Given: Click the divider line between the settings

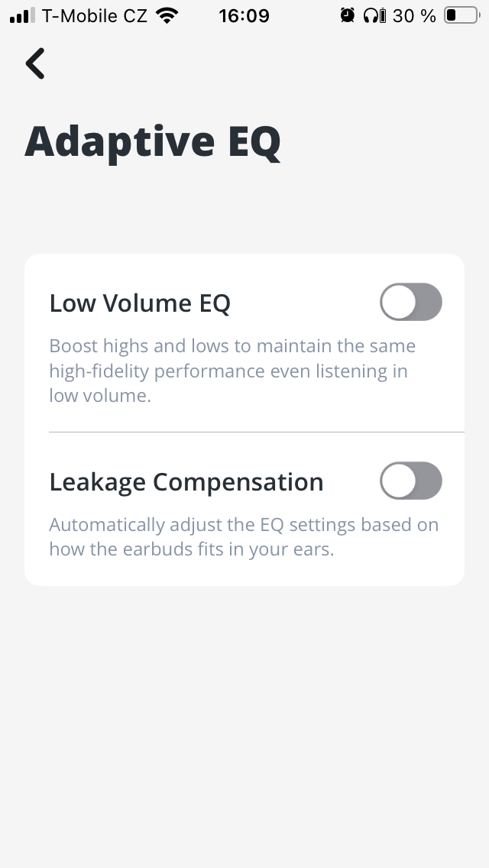Looking at the screenshot, I should pyautogui.click(x=256, y=432).
